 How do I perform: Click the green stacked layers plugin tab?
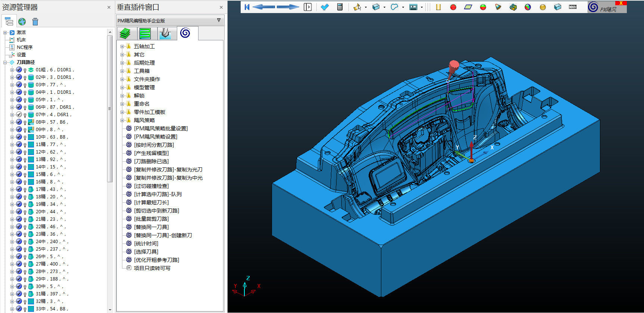tap(125, 34)
